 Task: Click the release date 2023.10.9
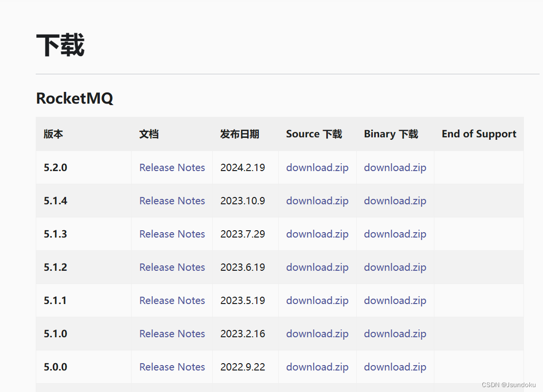[x=243, y=201]
